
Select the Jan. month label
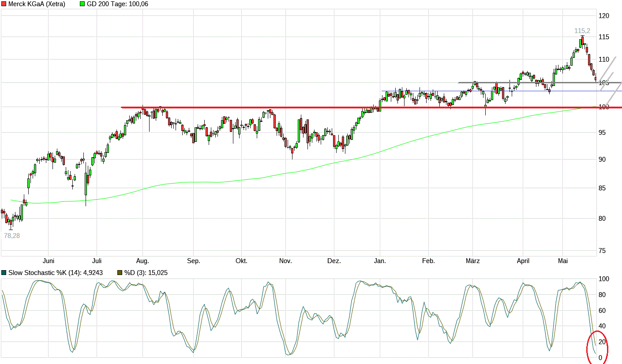click(x=380, y=261)
